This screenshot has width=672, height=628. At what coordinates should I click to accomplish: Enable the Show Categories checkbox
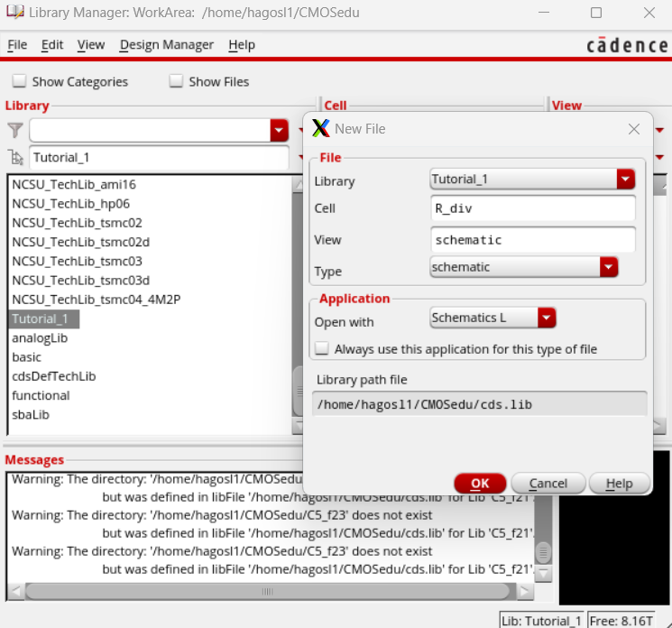pos(19,81)
